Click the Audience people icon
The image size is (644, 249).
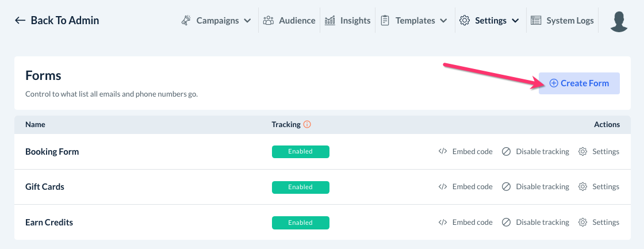tap(269, 21)
